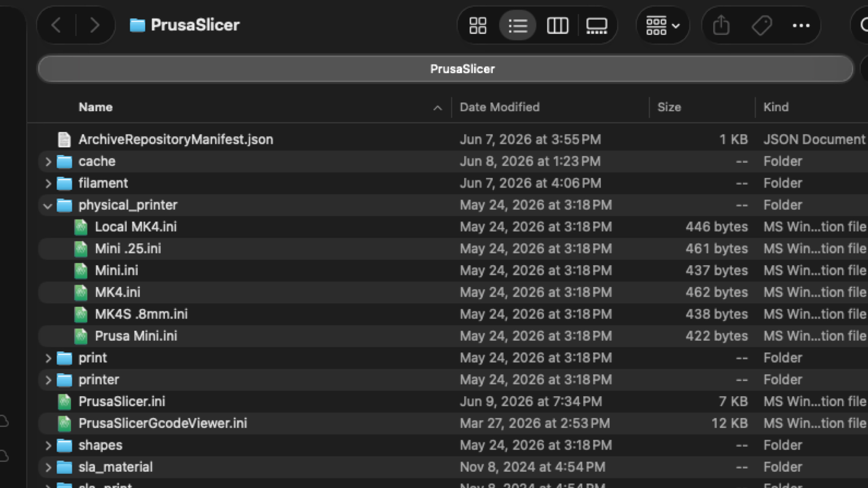Switch to column view
The width and height of the screenshot is (868, 488).
[557, 25]
